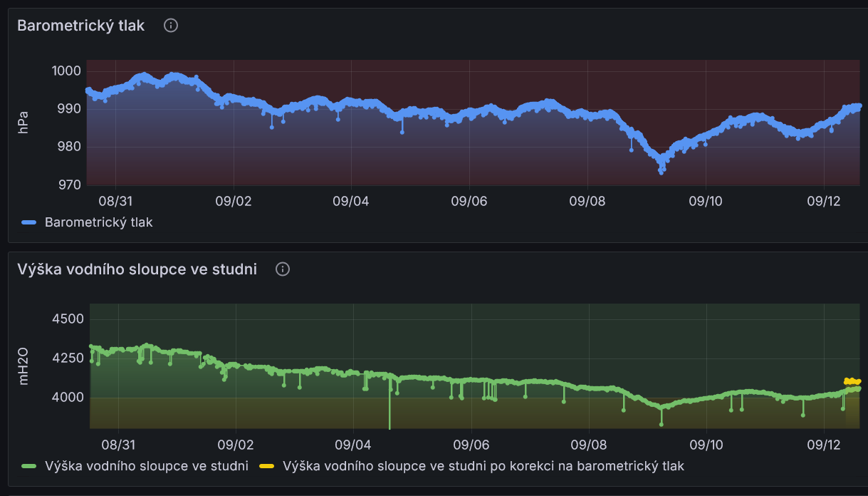This screenshot has height=496, width=868.
Task: Click 09/10 date label under well chart
Action: 706,445
